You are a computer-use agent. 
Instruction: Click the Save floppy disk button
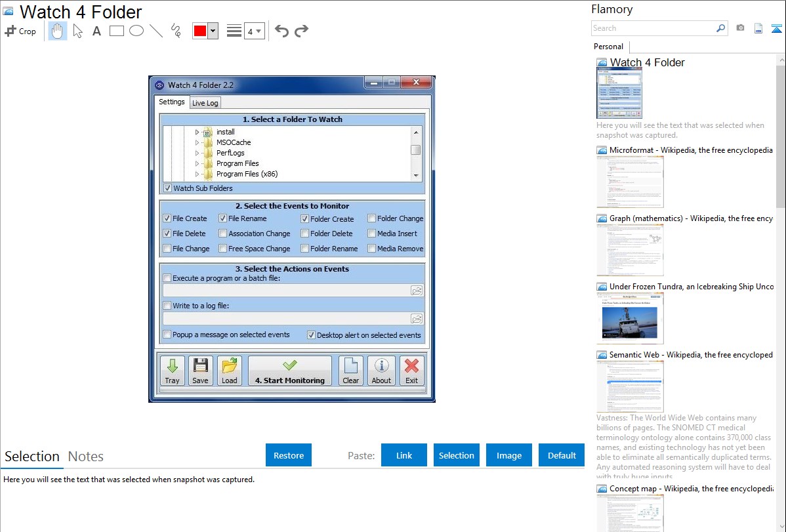(201, 371)
